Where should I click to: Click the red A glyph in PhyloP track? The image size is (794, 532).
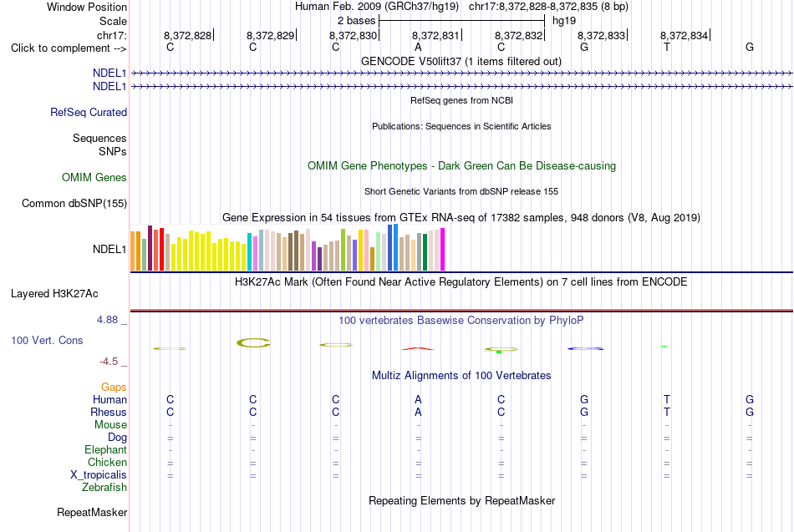click(x=418, y=349)
